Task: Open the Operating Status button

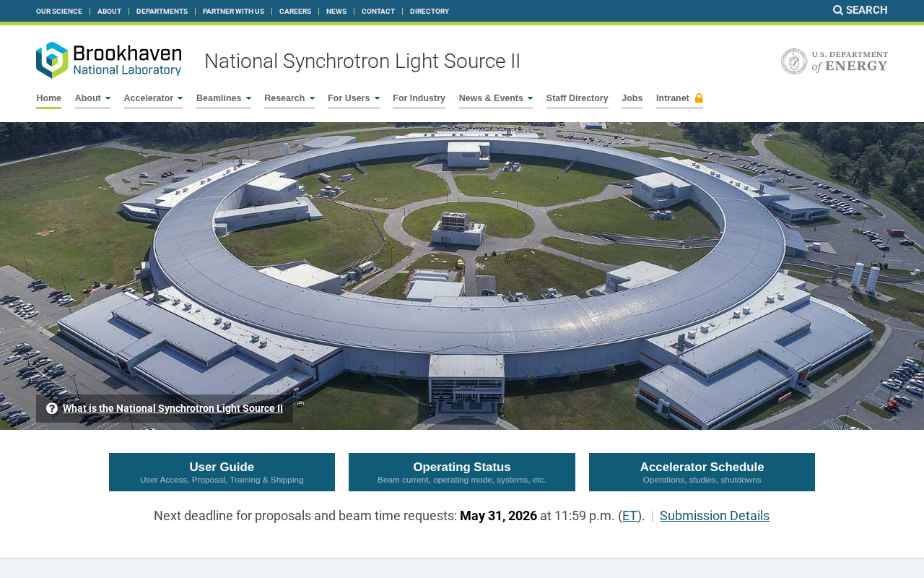Action: 462,473
